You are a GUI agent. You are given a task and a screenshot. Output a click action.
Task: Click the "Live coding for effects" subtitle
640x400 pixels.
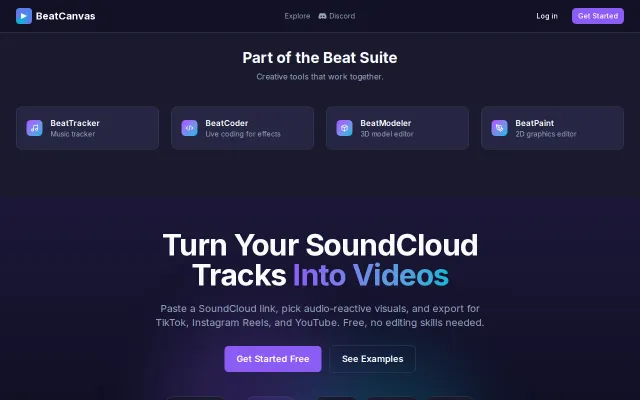(x=243, y=134)
